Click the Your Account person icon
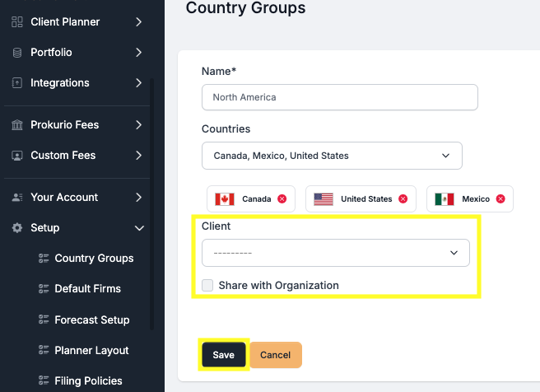The width and height of the screenshot is (540, 392). click(17, 198)
